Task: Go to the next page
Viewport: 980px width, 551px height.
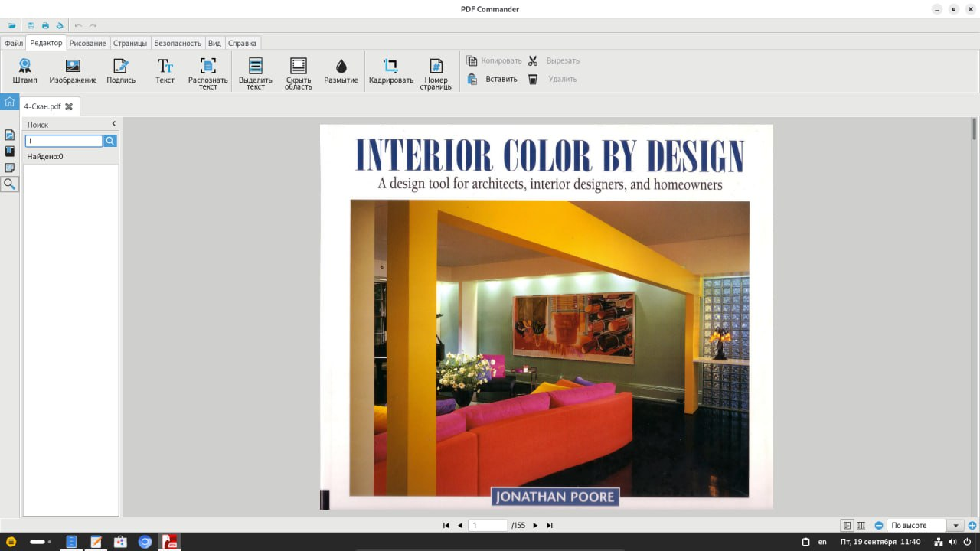Action: pos(535,526)
